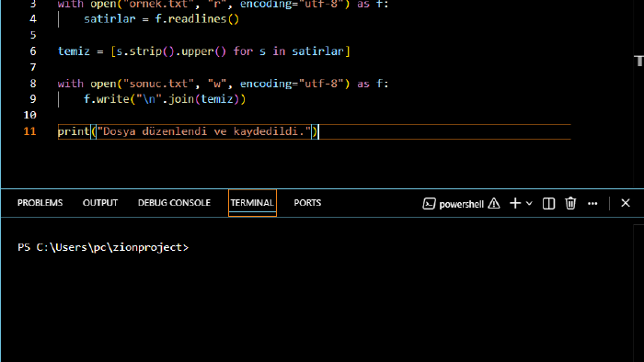
Task: Open the DEBUG CONSOLE tab
Action: pos(174,203)
